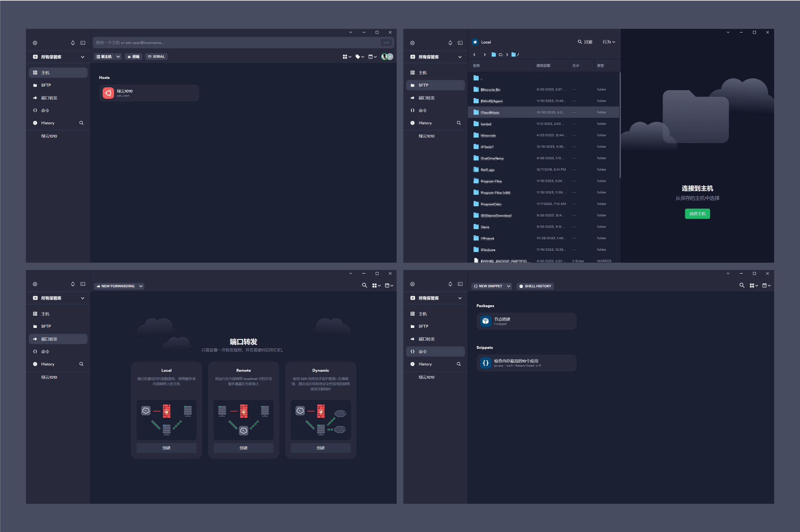Go back with the SFTP path left arrow
Screen dimensions: 800x532
(474, 55)
